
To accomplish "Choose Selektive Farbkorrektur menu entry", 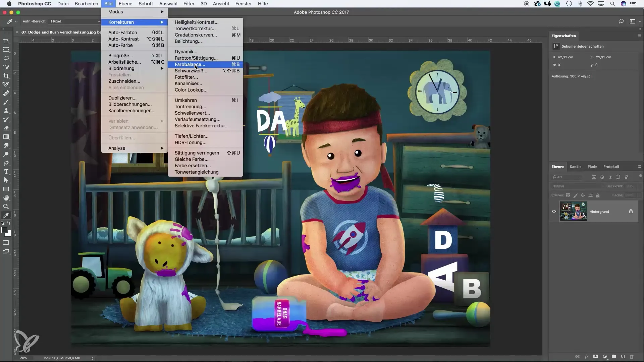I will [x=205, y=126].
